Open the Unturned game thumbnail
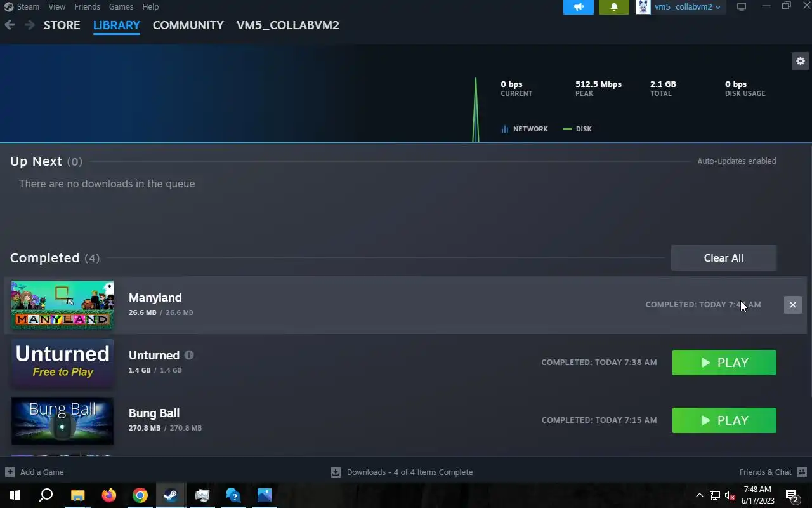 coord(62,363)
